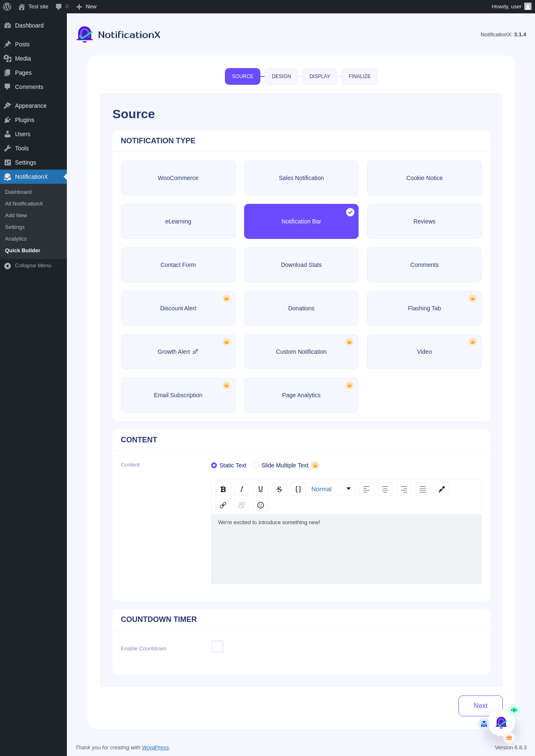This screenshot has width=535, height=756.
Task: Click the NotificationX logo in the header
Action: coord(119,35)
